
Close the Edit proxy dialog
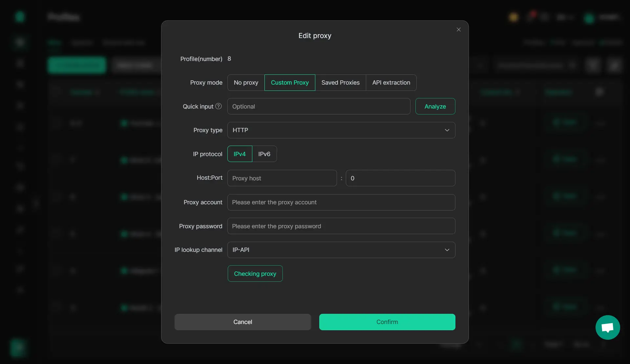pyautogui.click(x=458, y=30)
